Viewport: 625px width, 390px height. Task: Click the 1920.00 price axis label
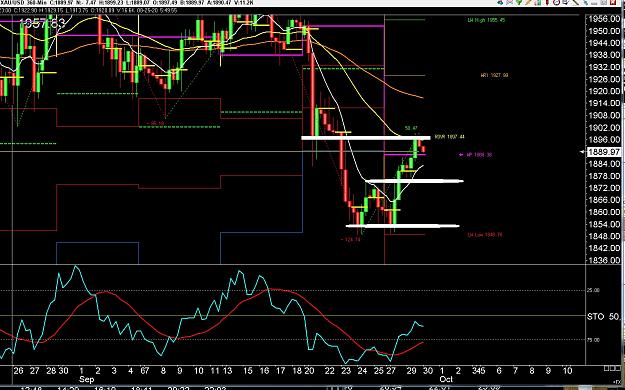(x=604, y=91)
